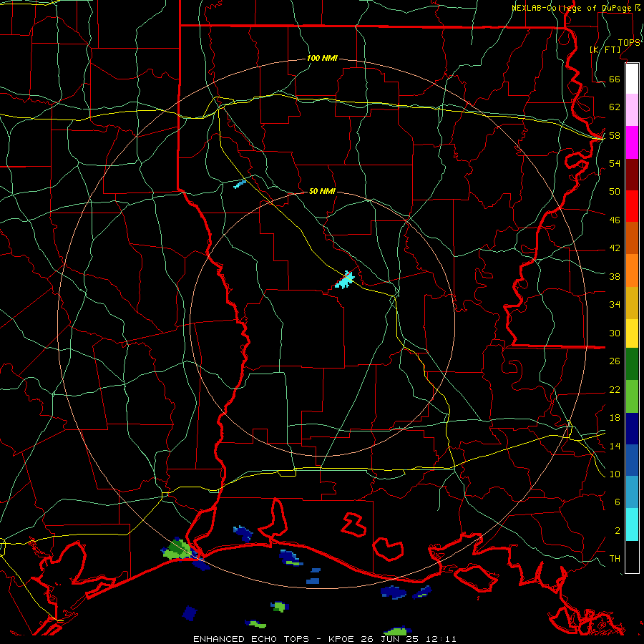Image resolution: width=644 pixels, height=644 pixels.
Task: Click the '[K FT]' units label
Action: [x=605, y=49]
